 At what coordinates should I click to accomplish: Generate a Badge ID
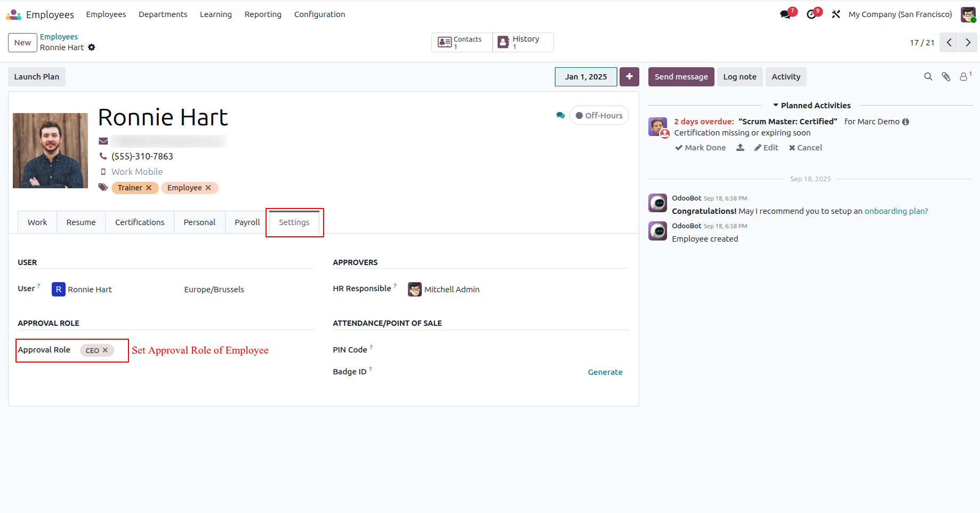(605, 372)
